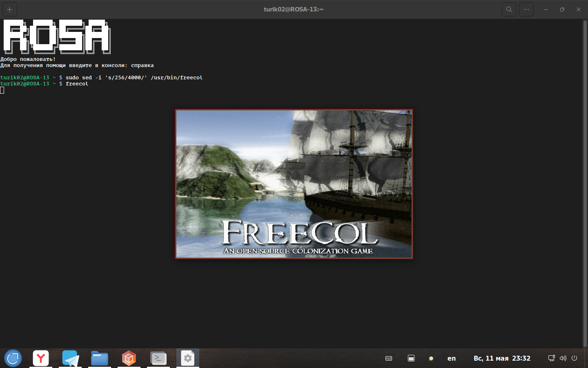Open the file manager from the taskbar

pyautogui.click(x=100, y=358)
